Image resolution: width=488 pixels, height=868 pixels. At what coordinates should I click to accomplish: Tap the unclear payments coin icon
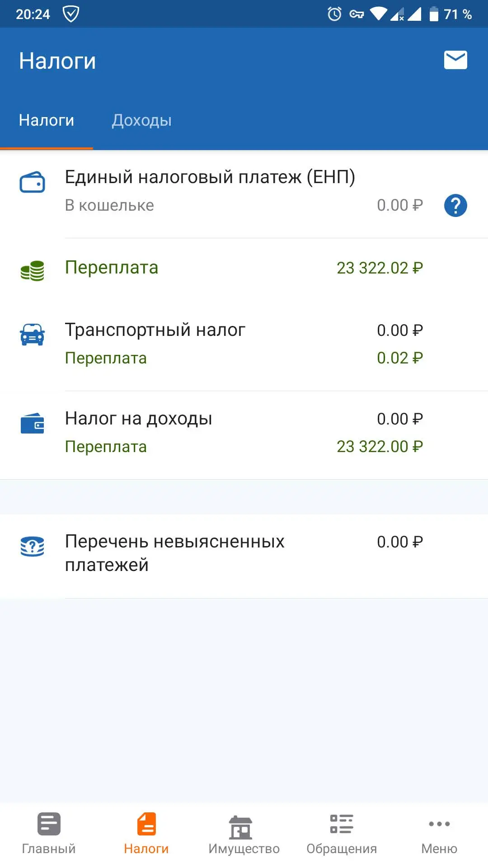click(x=32, y=547)
